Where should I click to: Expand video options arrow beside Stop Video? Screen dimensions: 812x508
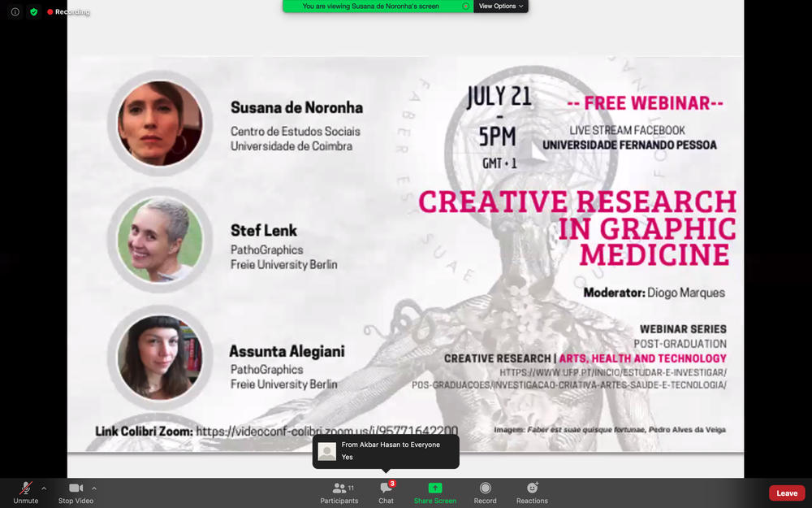pyautogui.click(x=94, y=488)
